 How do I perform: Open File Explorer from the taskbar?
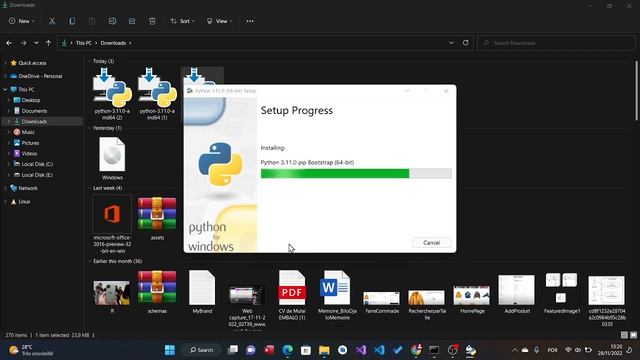tap(324, 350)
